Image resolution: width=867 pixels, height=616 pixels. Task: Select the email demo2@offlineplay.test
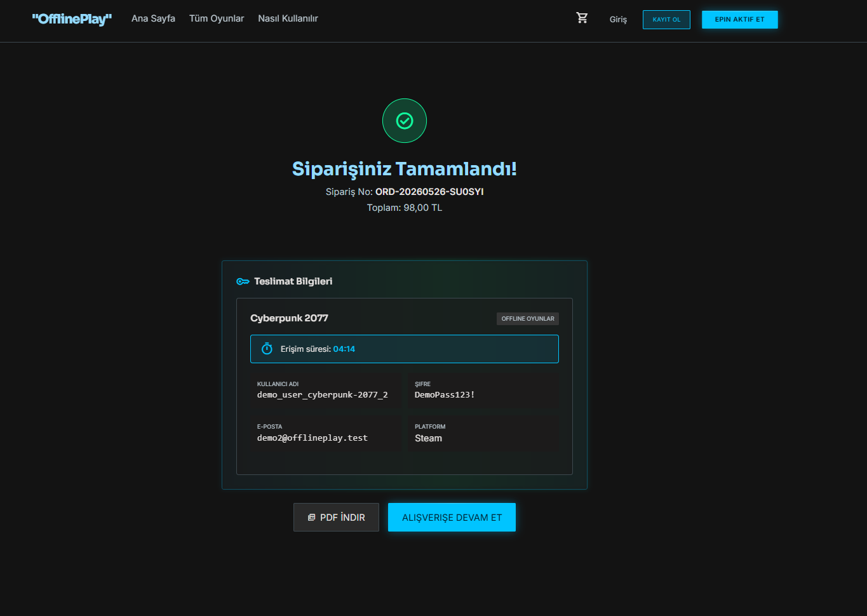pos(313,438)
